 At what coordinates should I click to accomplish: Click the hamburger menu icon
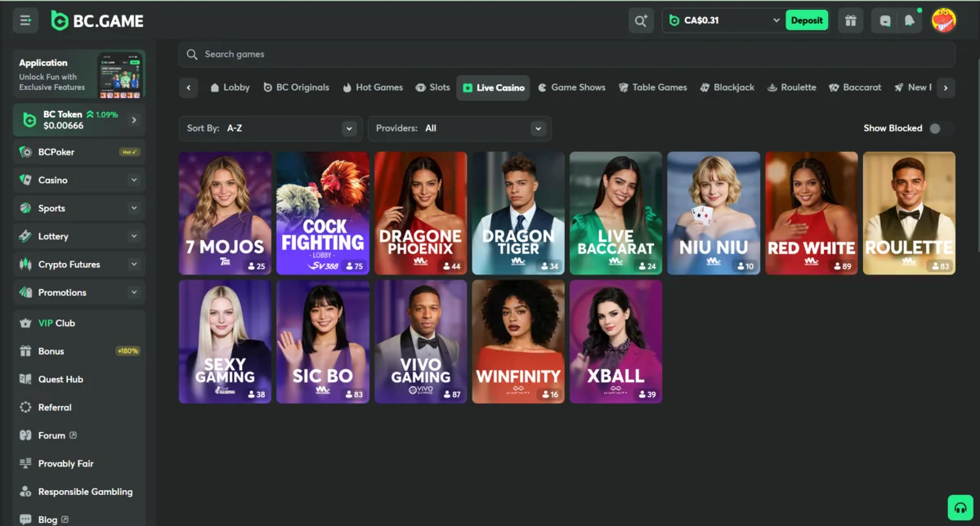25,20
